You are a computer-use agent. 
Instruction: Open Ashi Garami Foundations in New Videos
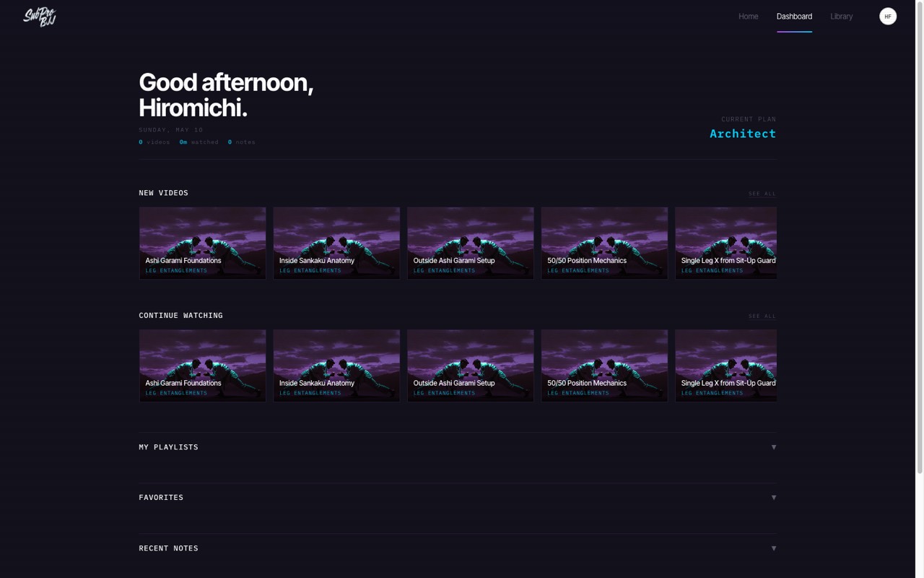(202, 243)
